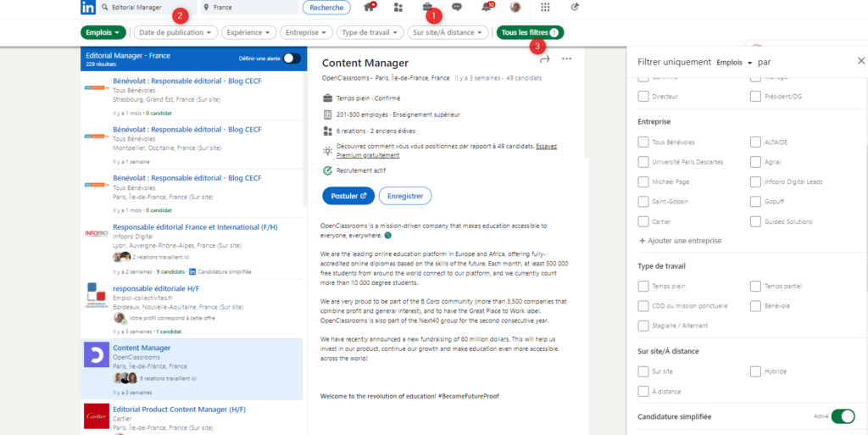This screenshot has width=868, height=435.
Task: Click the location pin icon
Action: click(x=207, y=8)
